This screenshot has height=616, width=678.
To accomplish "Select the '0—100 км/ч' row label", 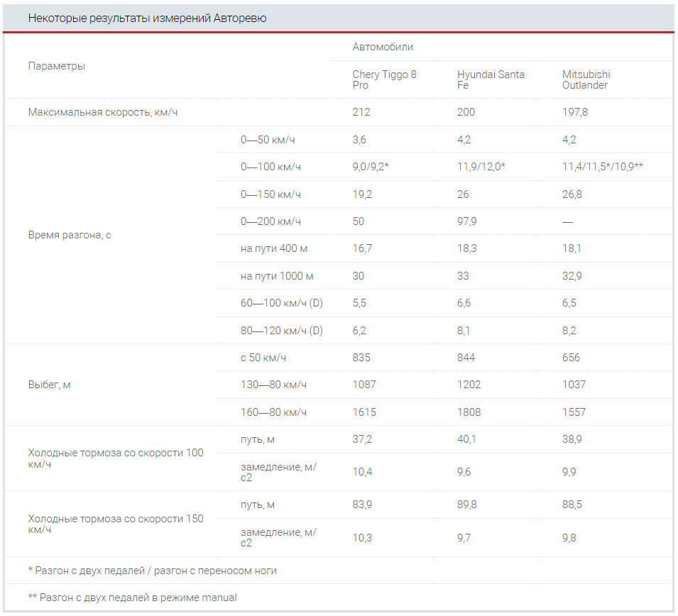I will [270, 167].
